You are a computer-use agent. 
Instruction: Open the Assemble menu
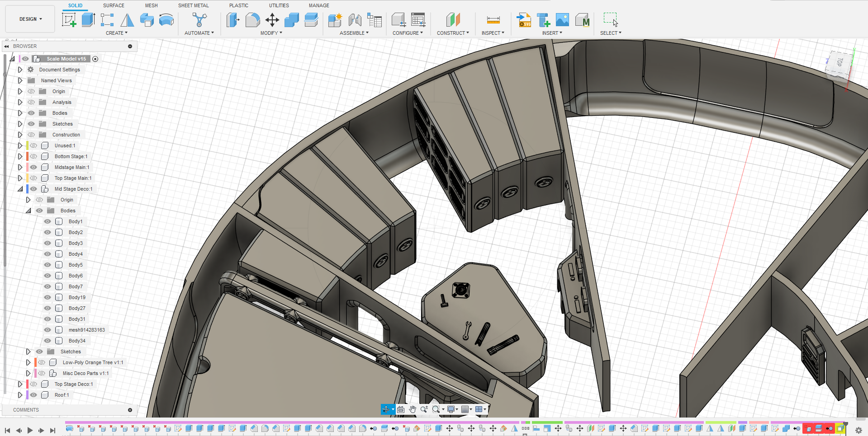(354, 33)
